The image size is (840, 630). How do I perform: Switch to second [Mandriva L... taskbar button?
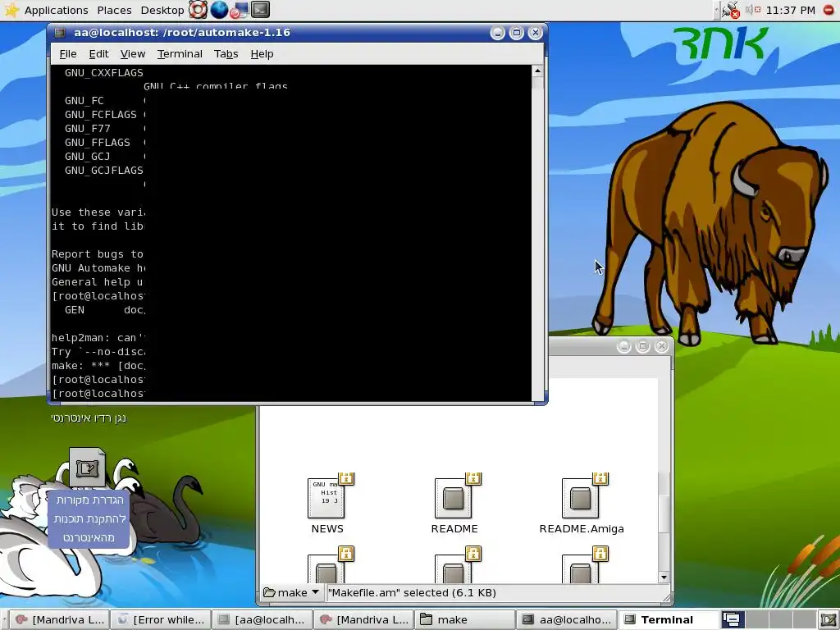pyautogui.click(x=363, y=620)
